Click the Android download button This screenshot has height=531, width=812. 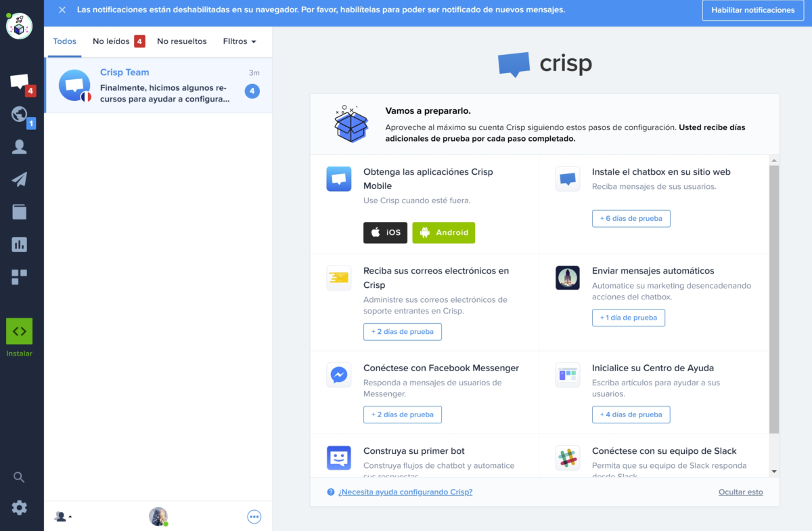[x=443, y=232]
